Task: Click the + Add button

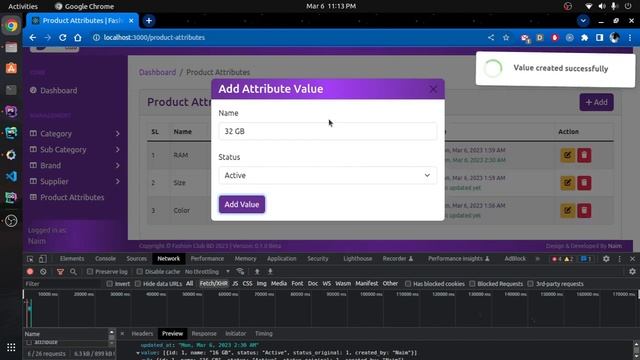Action: pos(596,102)
